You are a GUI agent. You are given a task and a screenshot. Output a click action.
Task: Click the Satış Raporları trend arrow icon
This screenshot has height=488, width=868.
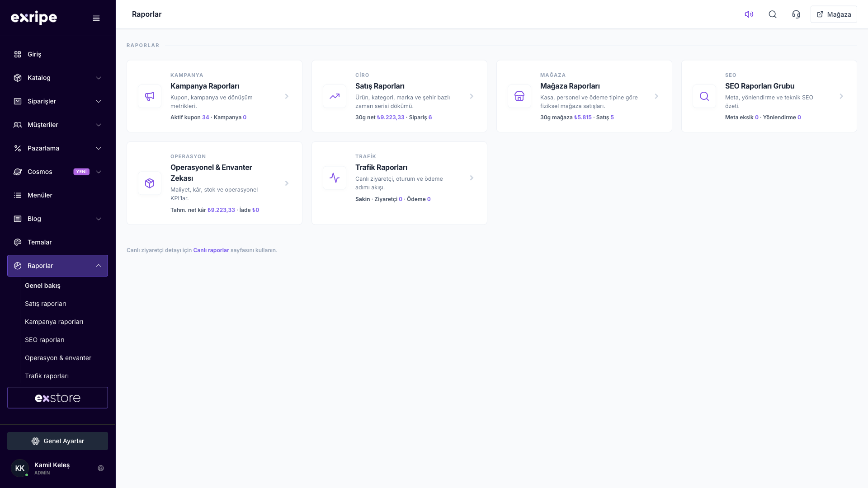tap(335, 96)
